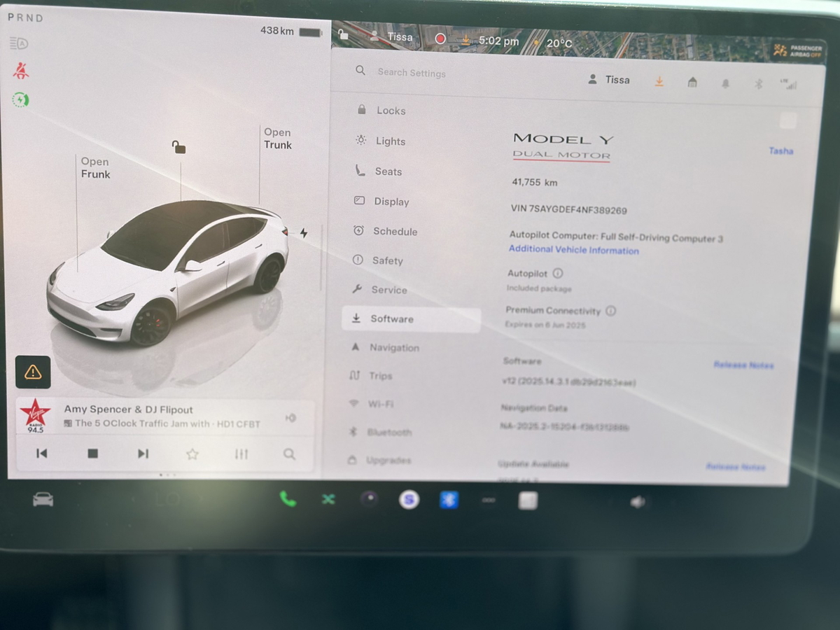
Task: Tap the Premium Connectivity info icon
Action: (611, 311)
